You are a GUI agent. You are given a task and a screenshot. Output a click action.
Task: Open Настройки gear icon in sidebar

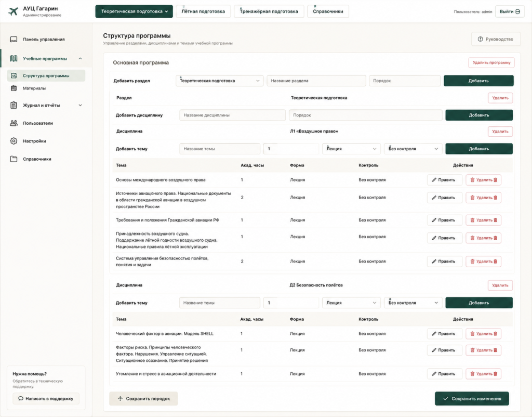click(x=14, y=141)
